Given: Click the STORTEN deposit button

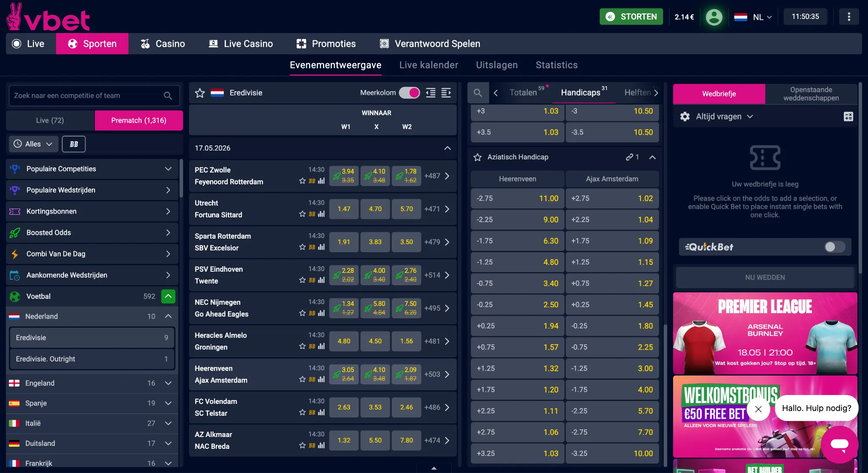Looking at the screenshot, I should (x=631, y=17).
